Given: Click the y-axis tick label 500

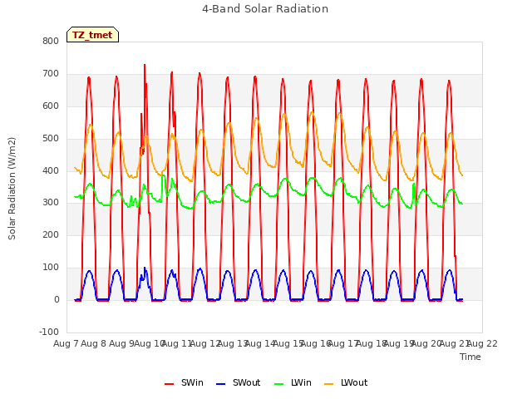Looking at the screenshot, I should pyautogui.click(x=51, y=139).
